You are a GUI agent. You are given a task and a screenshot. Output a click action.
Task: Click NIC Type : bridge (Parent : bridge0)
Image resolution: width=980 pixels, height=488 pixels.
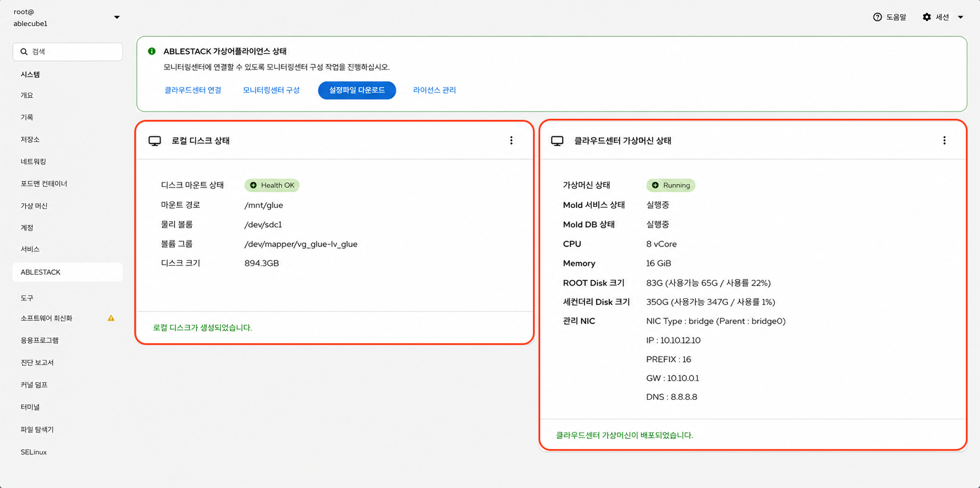[x=716, y=321]
